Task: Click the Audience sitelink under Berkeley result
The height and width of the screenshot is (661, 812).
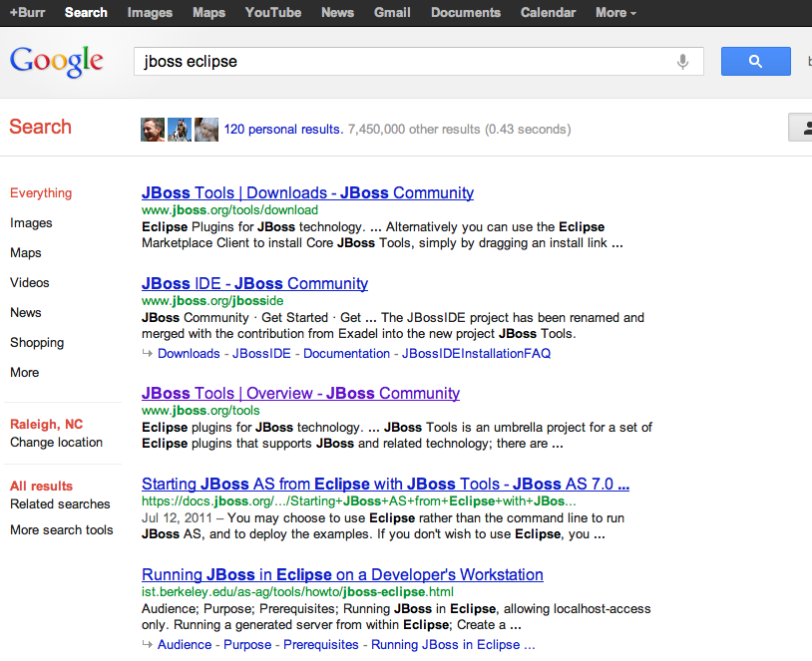Action: pos(185,645)
